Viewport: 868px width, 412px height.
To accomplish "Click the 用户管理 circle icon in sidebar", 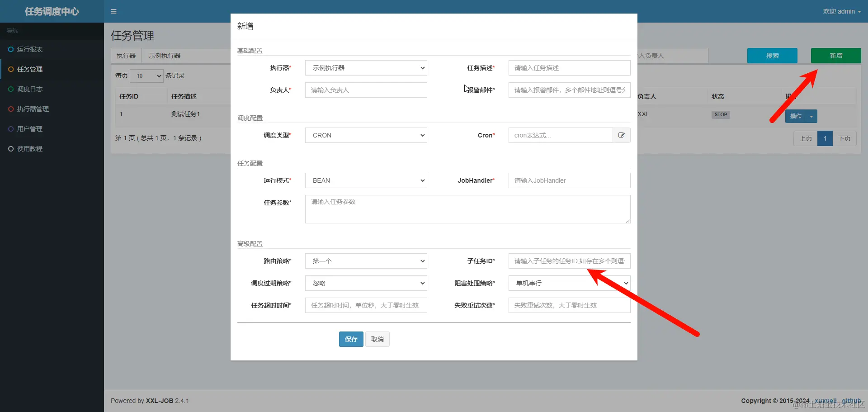I will (11, 129).
